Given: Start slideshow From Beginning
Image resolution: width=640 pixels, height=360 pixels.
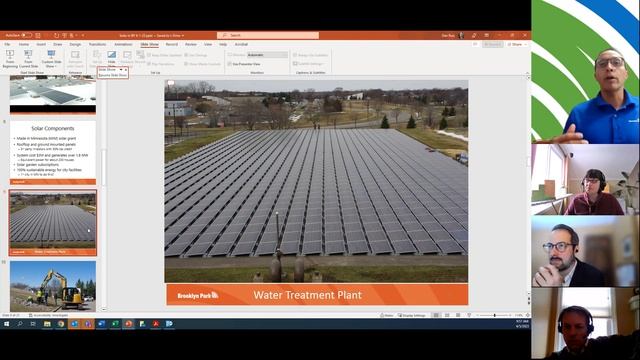Looking at the screenshot, I should (10, 59).
